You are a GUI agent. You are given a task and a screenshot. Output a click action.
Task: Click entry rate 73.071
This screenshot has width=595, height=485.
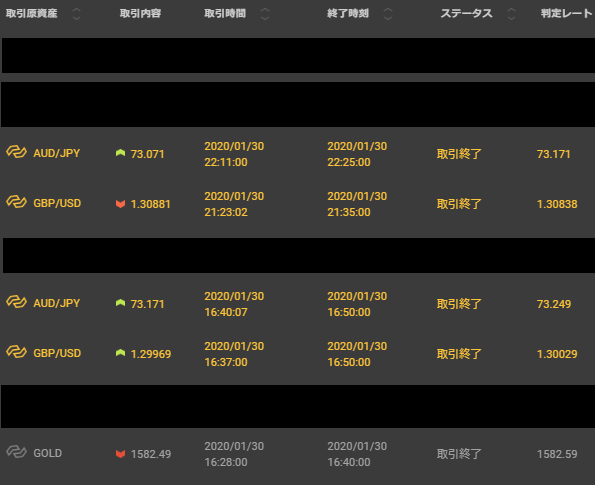(147, 154)
